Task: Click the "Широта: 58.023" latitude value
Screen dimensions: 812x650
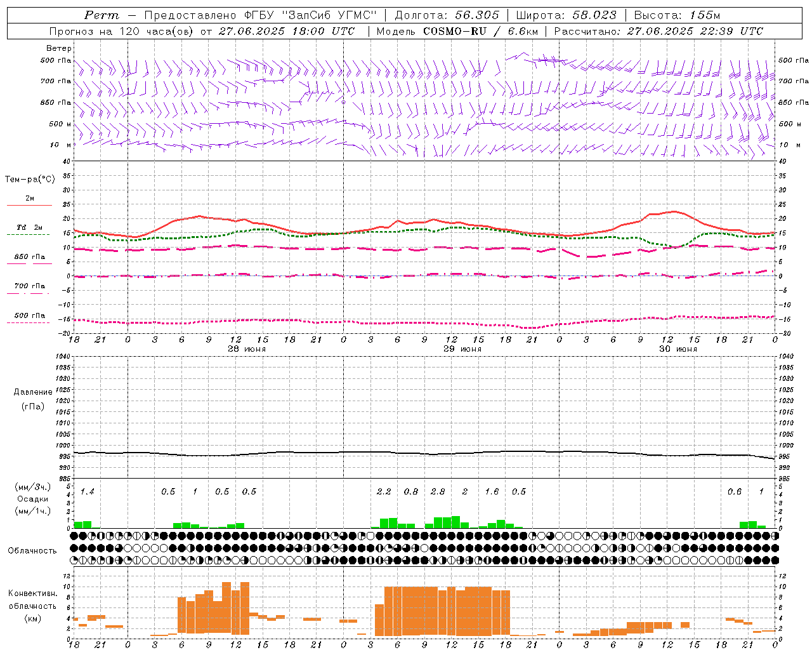Action: pos(566,15)
